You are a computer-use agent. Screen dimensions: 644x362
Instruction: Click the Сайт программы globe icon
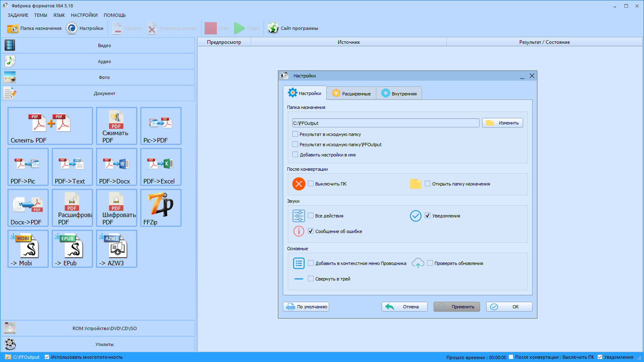273,28
